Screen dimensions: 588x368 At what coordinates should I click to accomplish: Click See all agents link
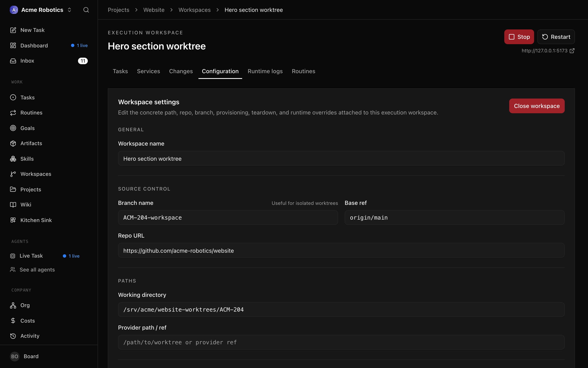pos(37,270)
